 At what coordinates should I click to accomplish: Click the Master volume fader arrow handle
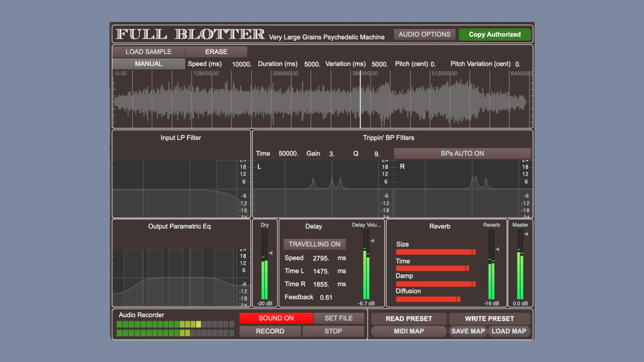(x=526, y=234)
